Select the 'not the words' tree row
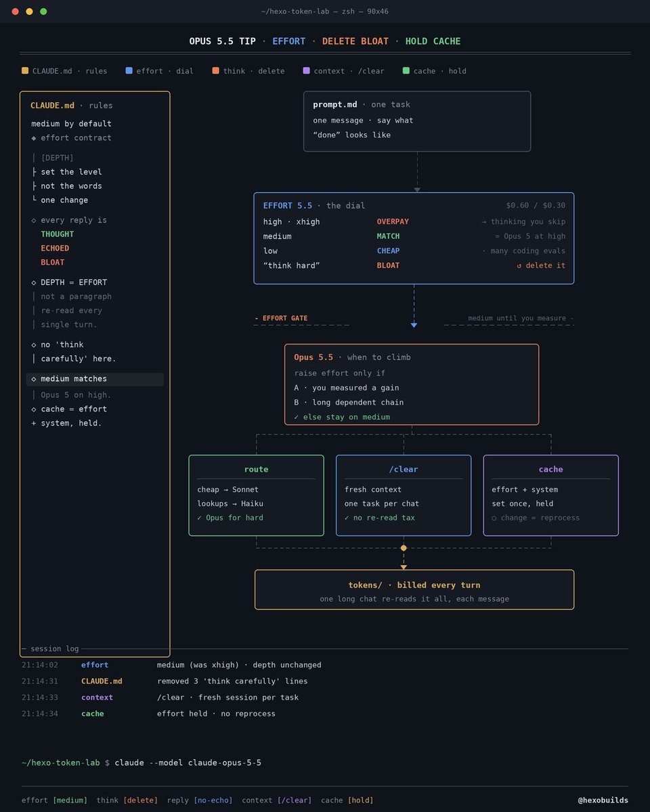The height and width of the screenshot is (812, 650). point(66,186)
